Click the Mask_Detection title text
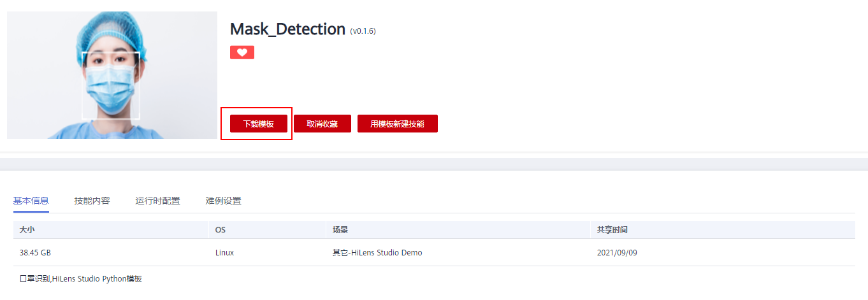This screenshot has height=300, width=868. click(x=287, y=29)
